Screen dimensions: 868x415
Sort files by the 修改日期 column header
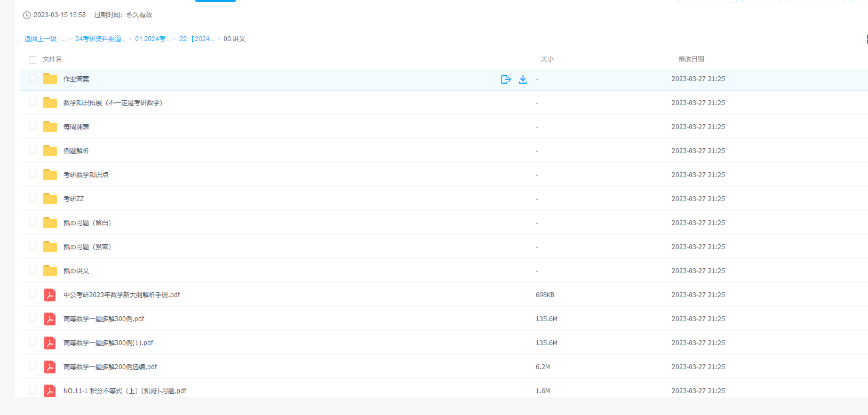coord(691,59)
